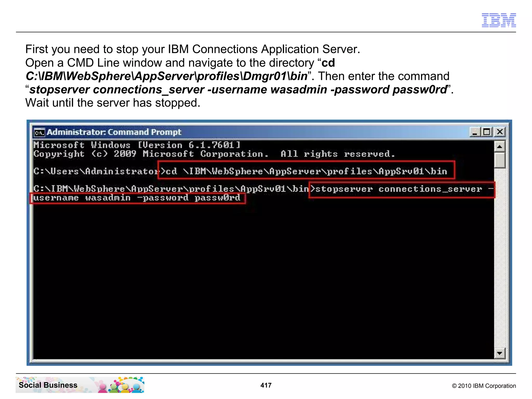
Task: Click the Copyright 2009 Microsoft Corporation line
Action: [214, 154]
